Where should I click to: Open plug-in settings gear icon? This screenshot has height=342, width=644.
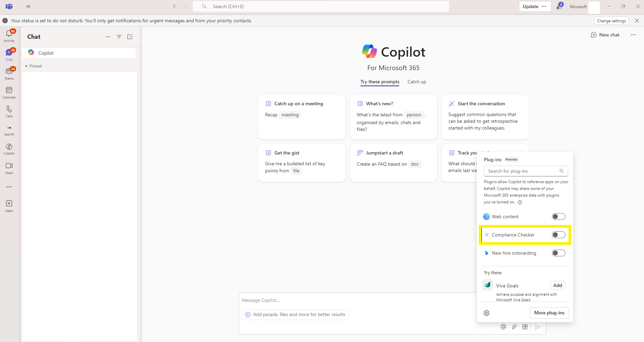pos(487,313)
